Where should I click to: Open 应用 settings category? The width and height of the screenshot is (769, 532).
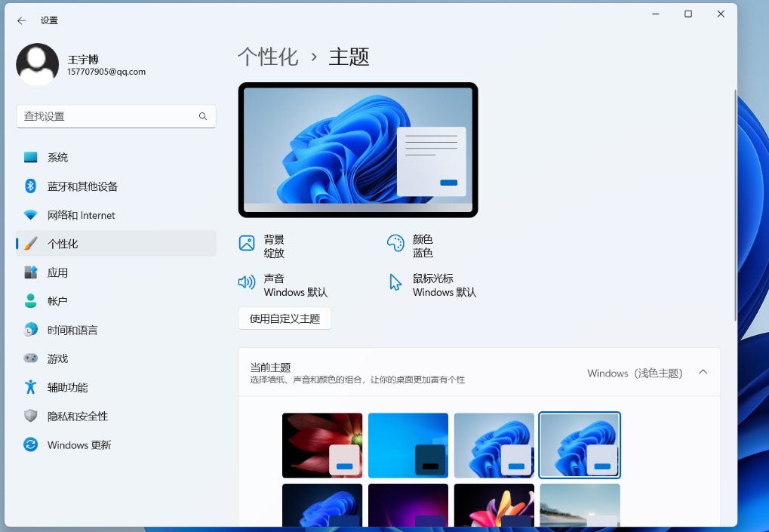(x=116, y=272)
